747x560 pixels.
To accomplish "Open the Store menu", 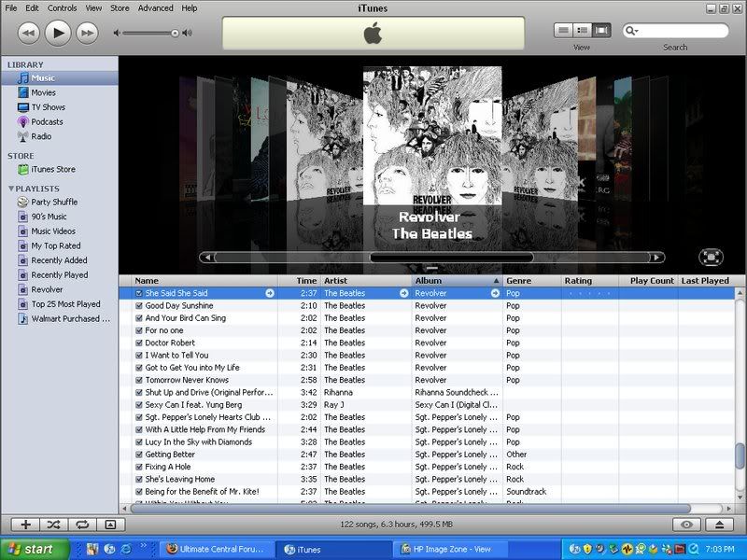I will tap(120, 8).
